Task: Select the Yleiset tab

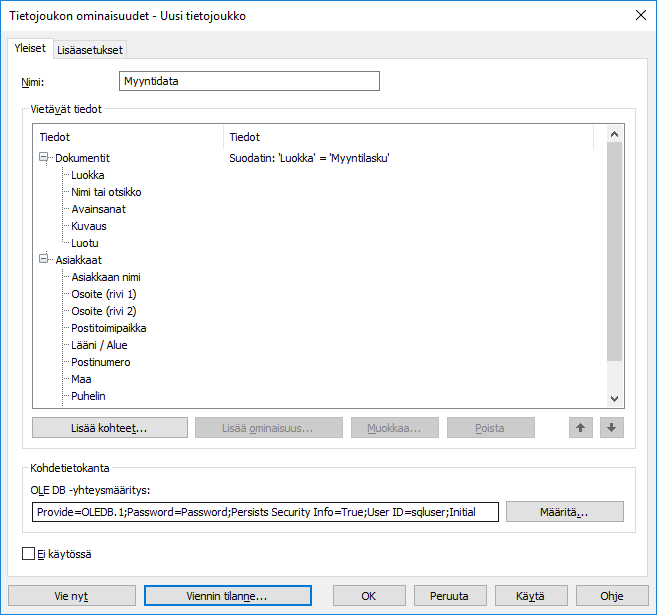Action: (28, 49)
